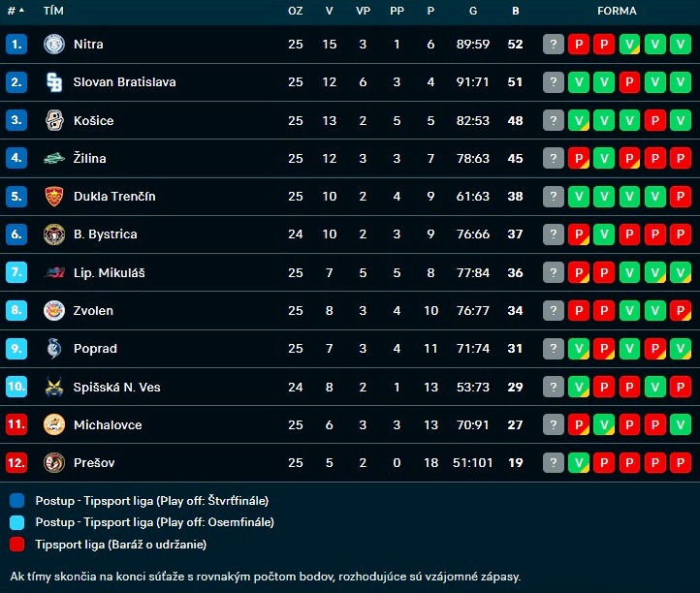Sort by the TÍM column header
Viewport: 700px width, 593px height.
pos(54,11)
